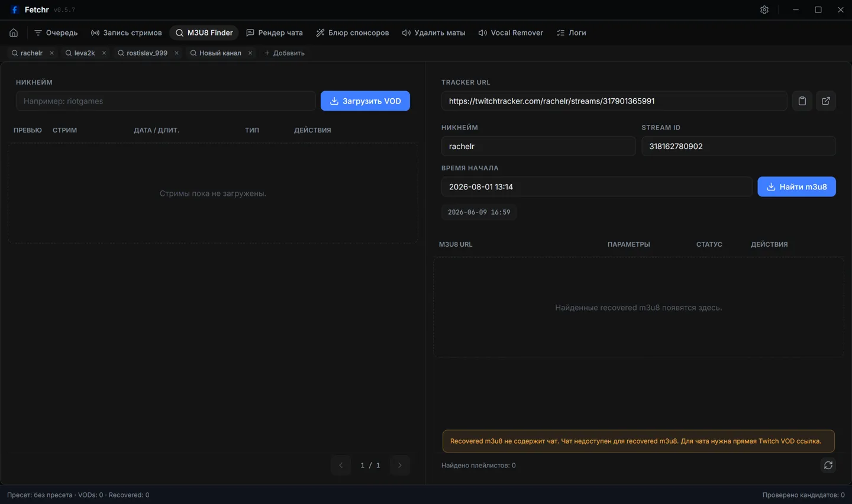Open Рендер чата tab

[x=275, y=33]
